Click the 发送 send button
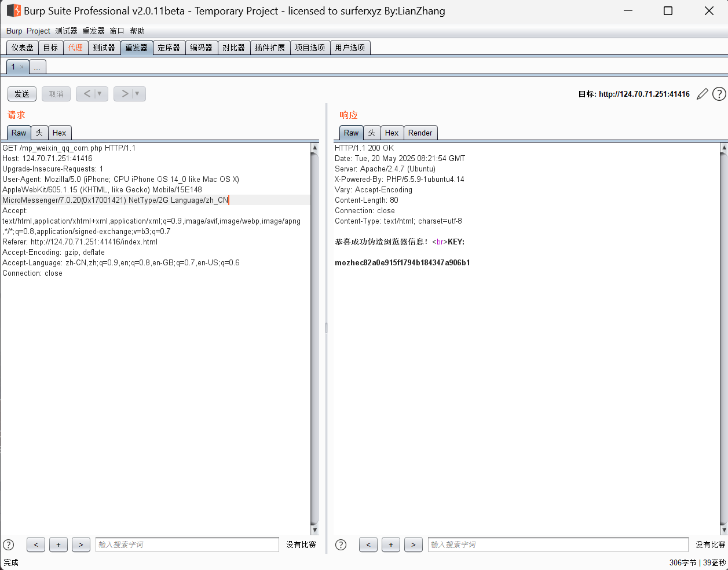Screen dimensions: 728x570 [x=22, y=94]
